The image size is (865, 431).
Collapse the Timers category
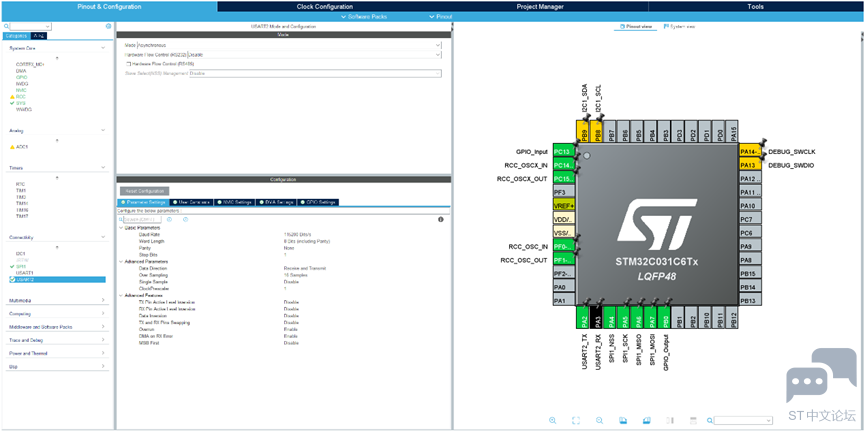(x=103, y=168)
